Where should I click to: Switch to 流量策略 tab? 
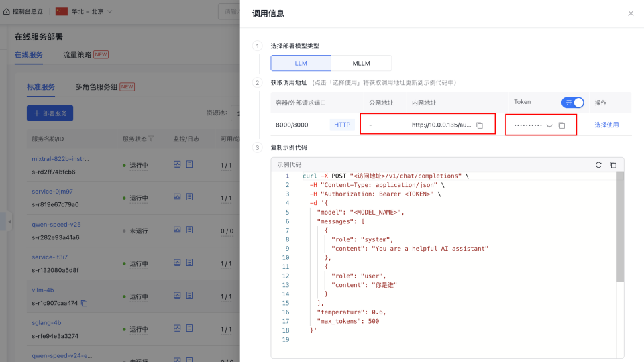(78, 54)
